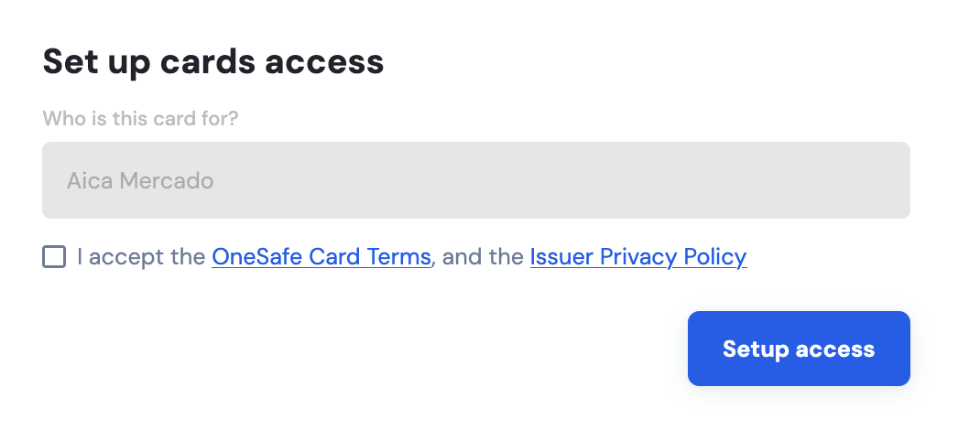The width and height of the screenshot is (980, 430).
Task: Enable agreement to card terms via checkbox
Action: 54,256
